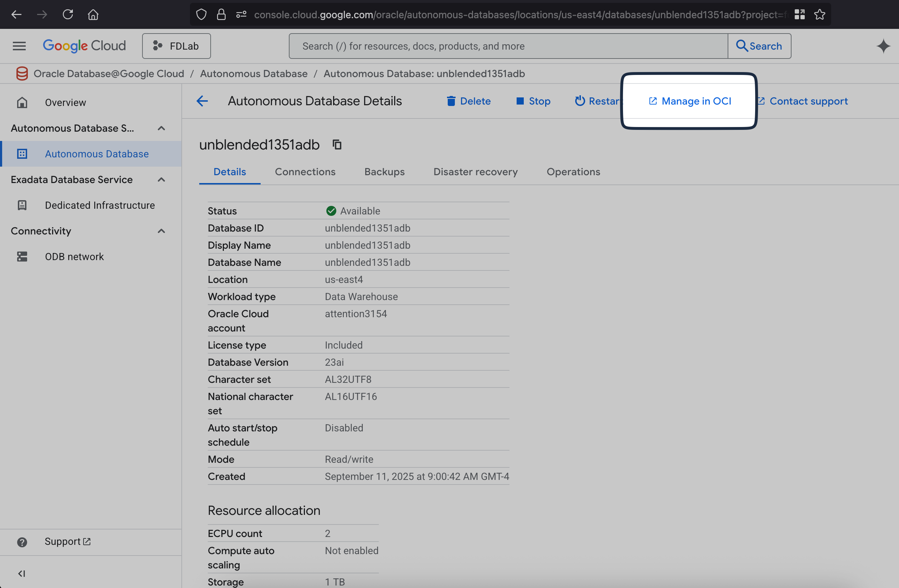Collapse the Connectivity section

coord(161,231)
